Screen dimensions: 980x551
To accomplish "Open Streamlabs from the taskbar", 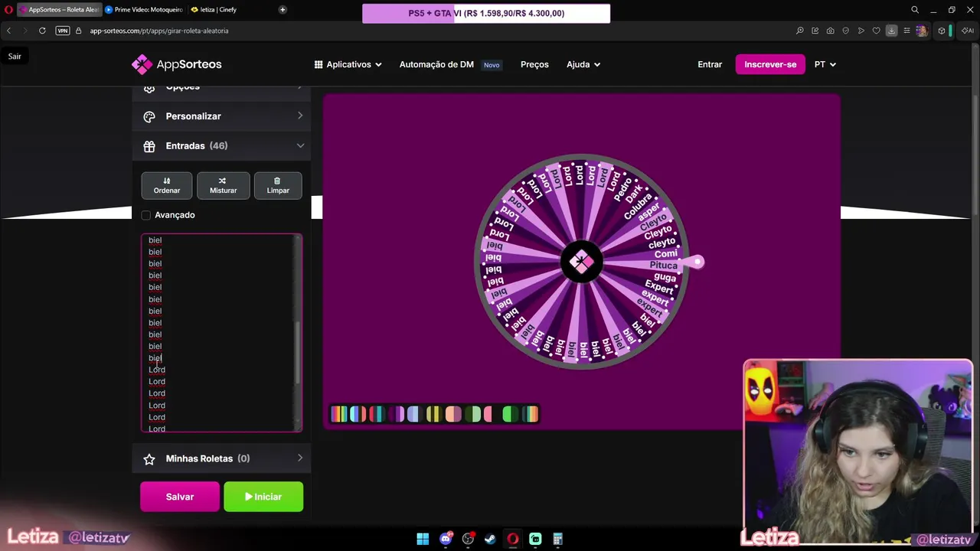I will point(535,539).
